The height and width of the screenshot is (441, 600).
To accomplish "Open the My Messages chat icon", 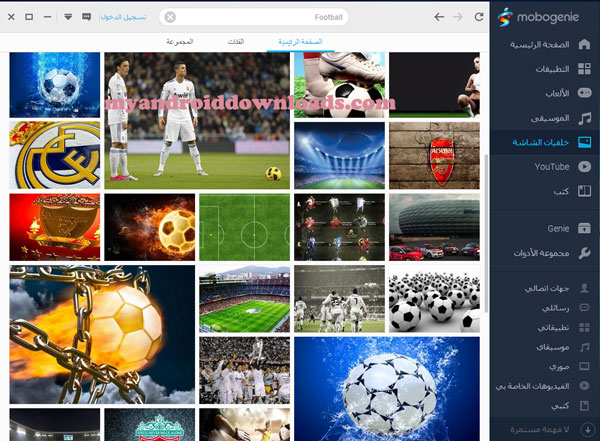I will [x=584, y=308].
